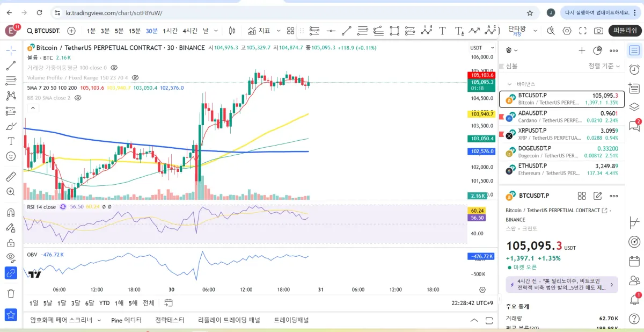Select the 날 daily timeframe
Image resolution: width=644 pixels, height=332 pixels.
click(206, 31)
